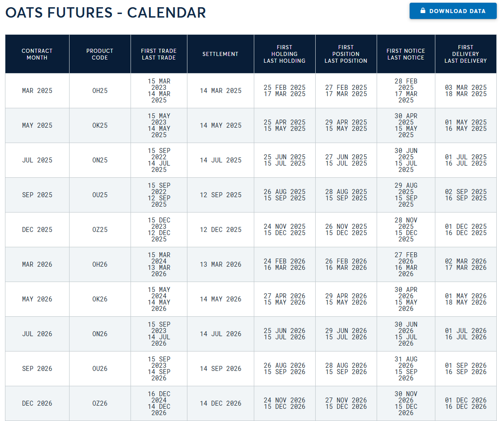Click product code OH26
The height and width of the screenshot is (421, 504).
100,264
